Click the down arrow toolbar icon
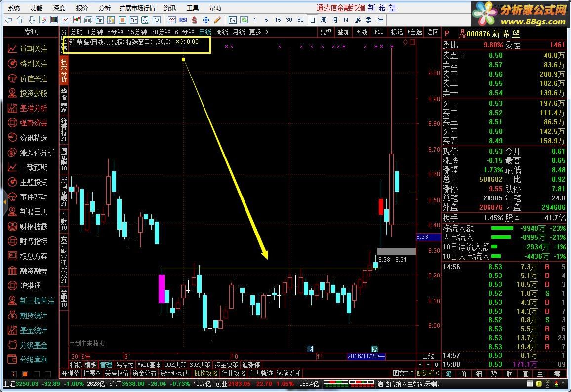The width and height of the screenshot is (571, 392). (x=32, y=20)
